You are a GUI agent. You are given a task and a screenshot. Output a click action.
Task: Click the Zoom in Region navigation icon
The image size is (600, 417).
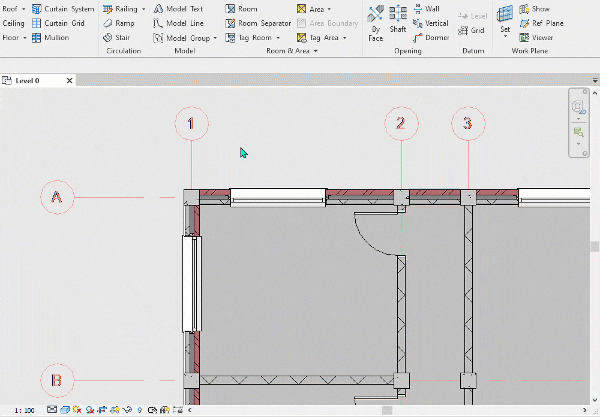(578, 132)
